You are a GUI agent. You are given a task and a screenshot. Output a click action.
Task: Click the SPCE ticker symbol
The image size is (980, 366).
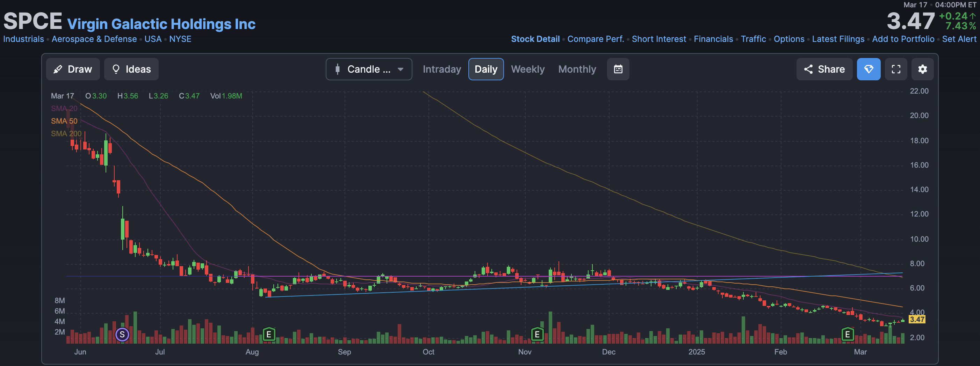coord(33,21)
